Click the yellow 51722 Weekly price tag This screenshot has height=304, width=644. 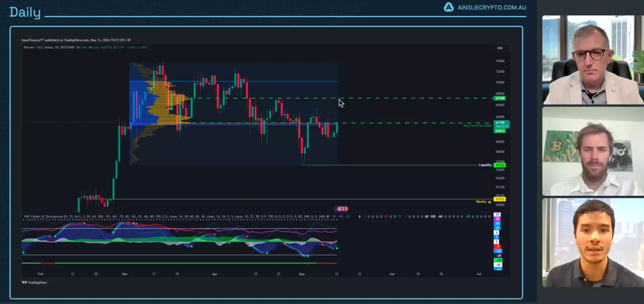[x=500, y=199]
